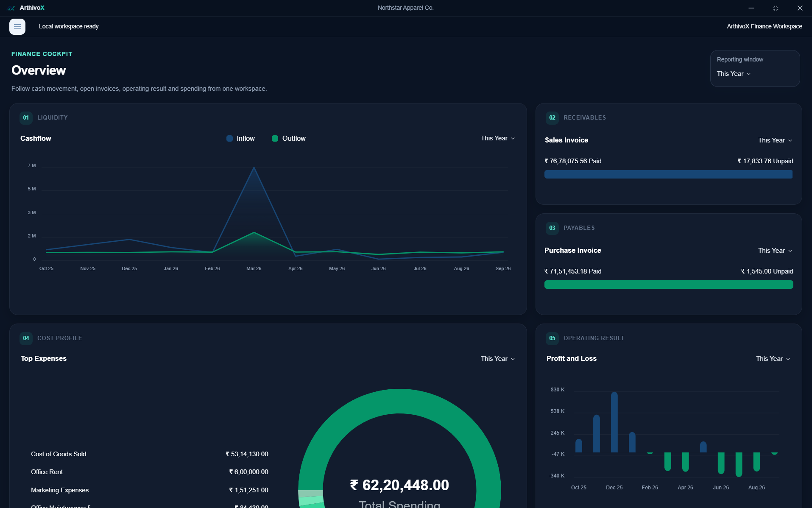
Task: Open the Cashflow This Year period dropdown
Action: 498,138
